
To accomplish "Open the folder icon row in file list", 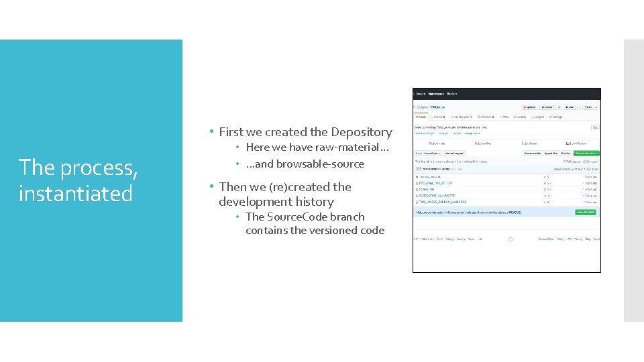I will [507, 177].
